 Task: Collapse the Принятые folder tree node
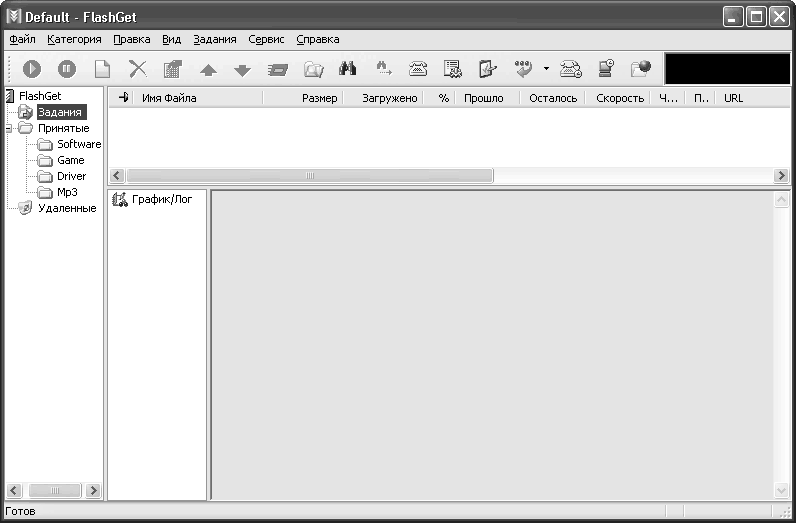pos(8,128)
